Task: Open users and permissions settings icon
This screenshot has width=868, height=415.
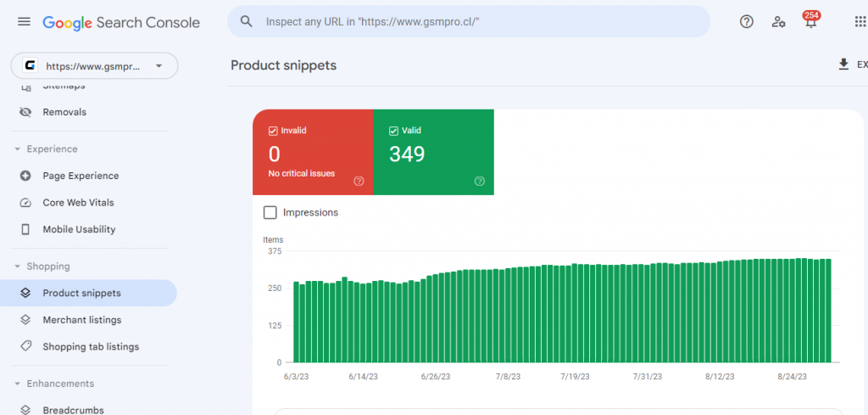Action: point(778,22)
